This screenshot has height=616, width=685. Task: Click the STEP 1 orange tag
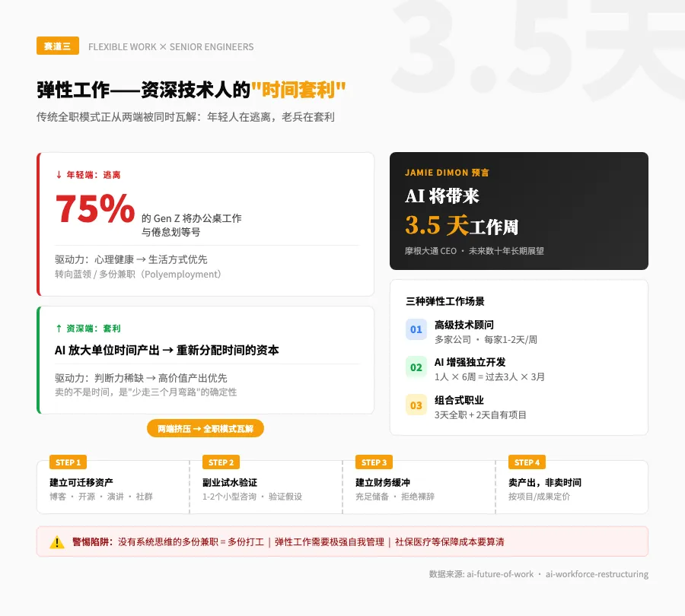click(x=68, y=462)
